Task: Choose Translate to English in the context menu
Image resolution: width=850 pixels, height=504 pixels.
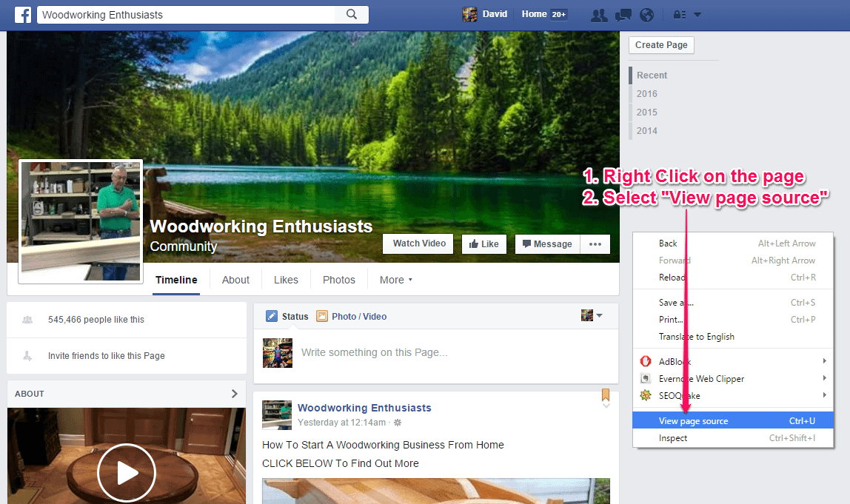Action: [x=733, y=337]
